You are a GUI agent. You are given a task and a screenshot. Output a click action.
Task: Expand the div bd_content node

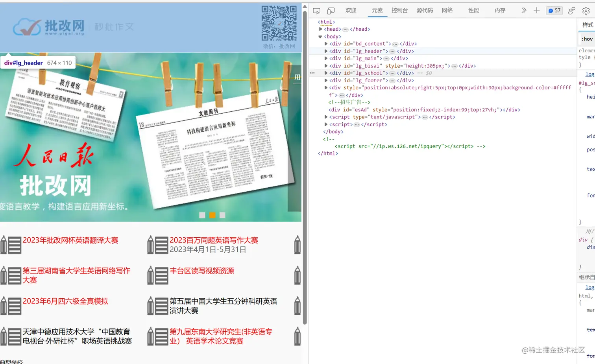tap(326, 44)
